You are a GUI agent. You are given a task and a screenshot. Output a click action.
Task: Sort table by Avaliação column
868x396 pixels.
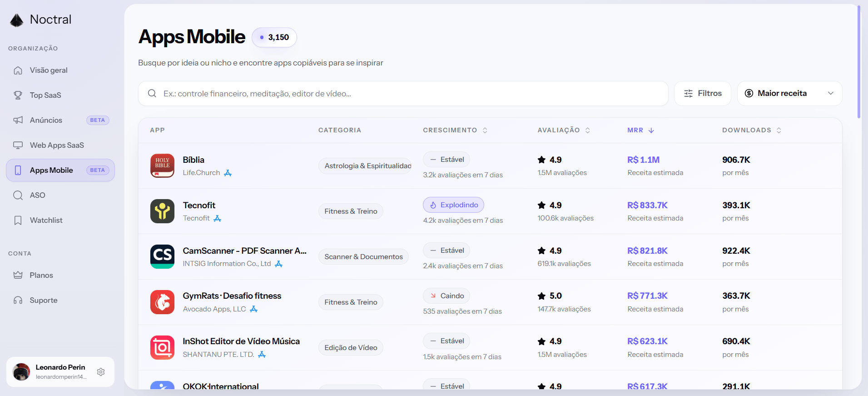pyautogui.click(x=564, y=130)
